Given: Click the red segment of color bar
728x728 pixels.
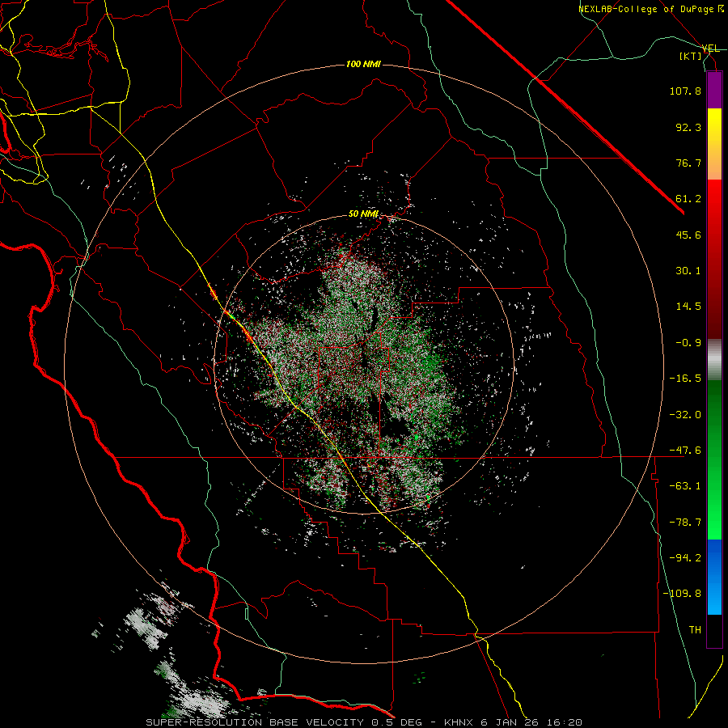Looking at the screenshot, I should coord(714,259).
